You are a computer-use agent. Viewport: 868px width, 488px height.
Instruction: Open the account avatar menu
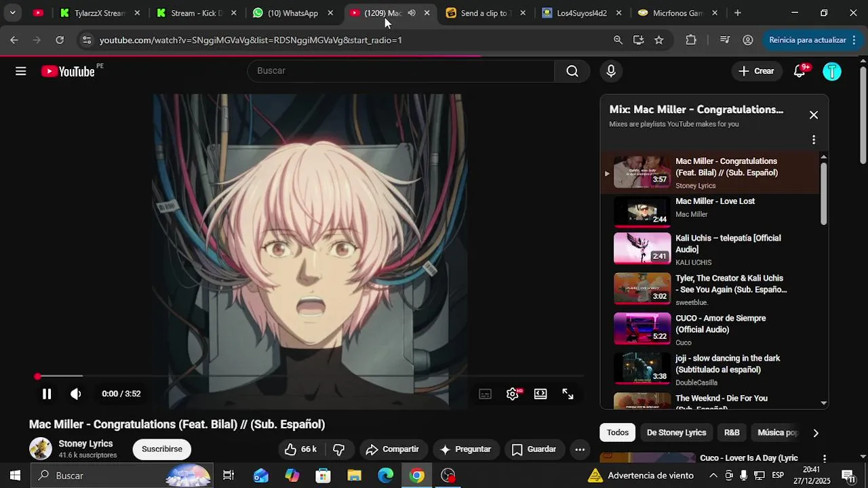point(832,71)
